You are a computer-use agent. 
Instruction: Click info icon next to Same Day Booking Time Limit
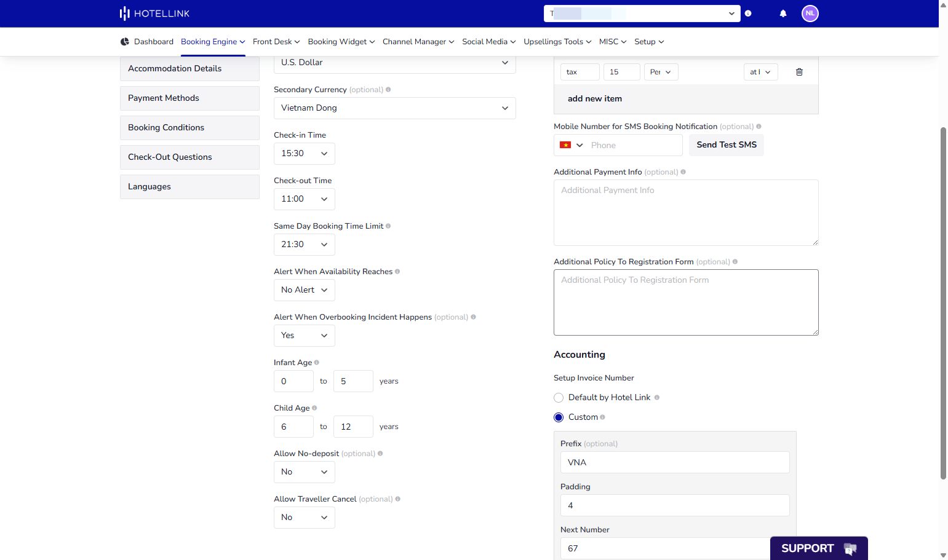click(388, 226)
